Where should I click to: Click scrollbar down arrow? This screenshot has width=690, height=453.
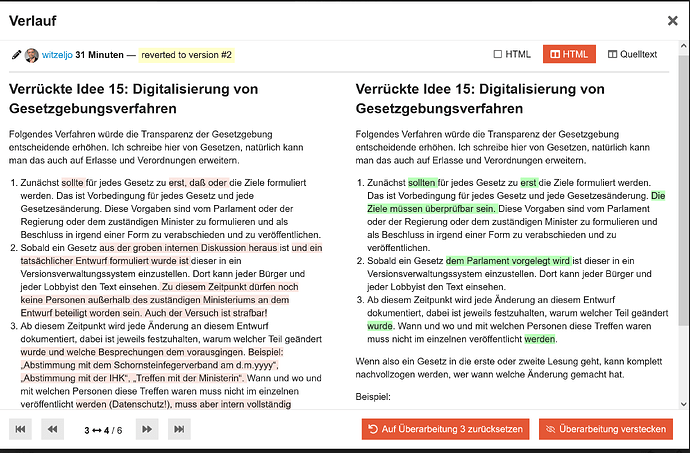coord(683,404)
